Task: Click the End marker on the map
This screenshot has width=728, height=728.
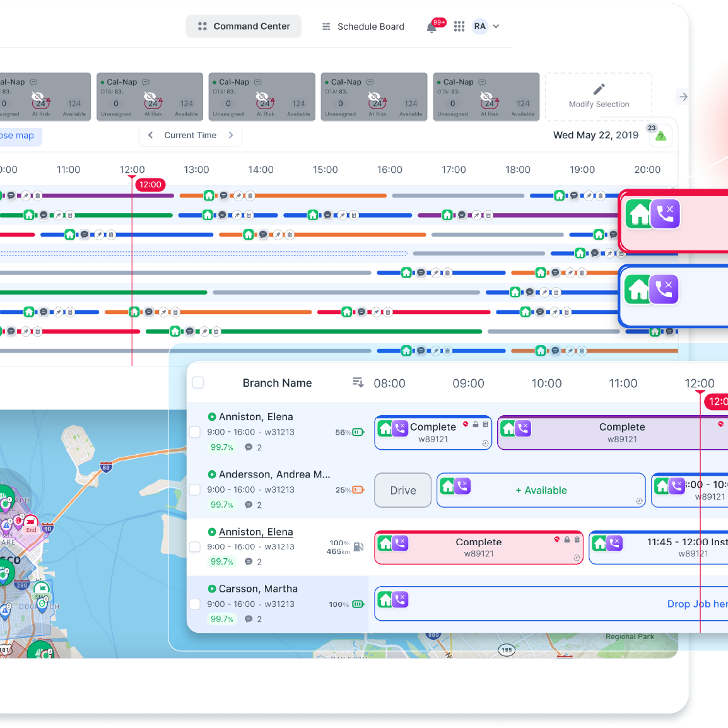Action: point(31,524)
